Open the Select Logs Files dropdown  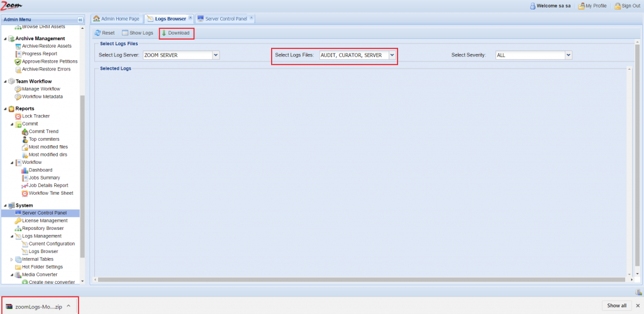[x=392, y=55]
